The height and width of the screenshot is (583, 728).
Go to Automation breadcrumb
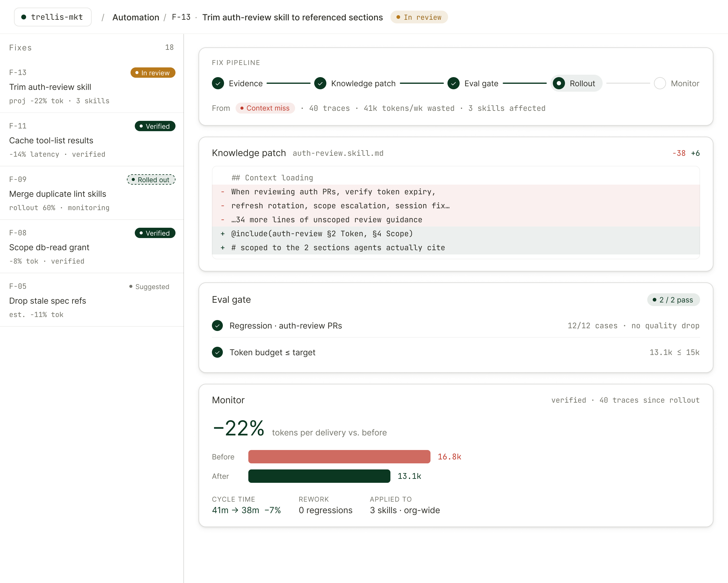(x=136, y=17)
